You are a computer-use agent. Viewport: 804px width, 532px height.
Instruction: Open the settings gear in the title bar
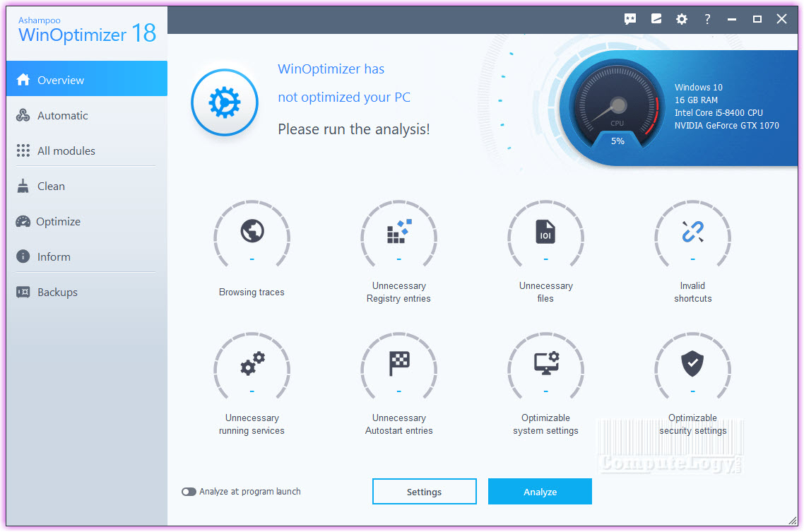click(x=681, y=19)
